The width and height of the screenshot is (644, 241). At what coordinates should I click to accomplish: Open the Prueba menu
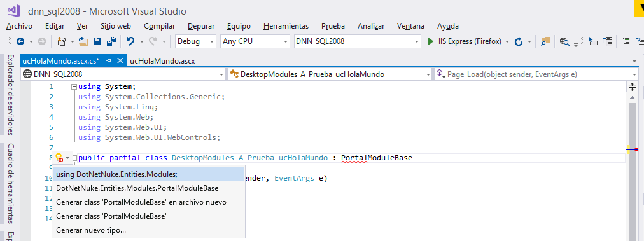(333, 26)
